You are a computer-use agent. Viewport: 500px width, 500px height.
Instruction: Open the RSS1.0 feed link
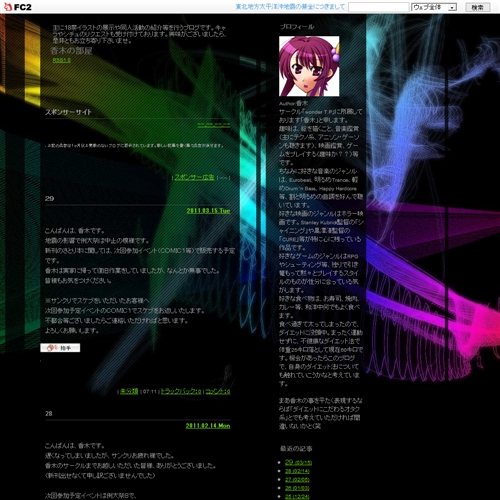[x=62, y=60]
